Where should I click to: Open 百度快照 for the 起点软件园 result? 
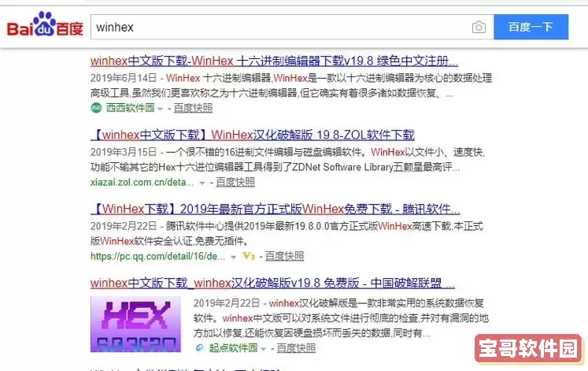(x=296, y=348)
